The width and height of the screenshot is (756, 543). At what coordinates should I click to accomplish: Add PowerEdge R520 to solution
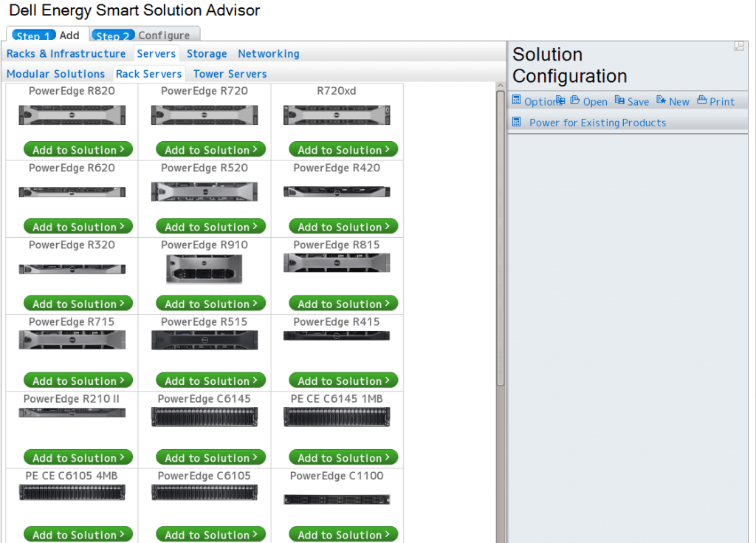click(210, 226)
